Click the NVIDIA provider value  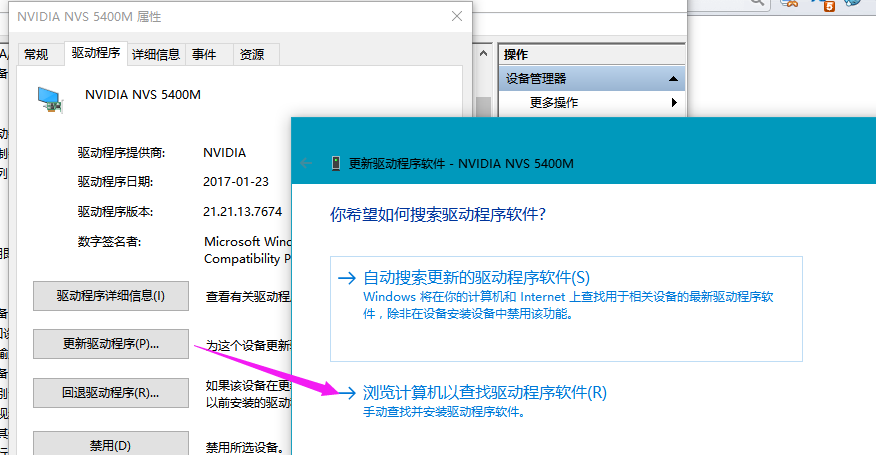click(x=225, y=153)
